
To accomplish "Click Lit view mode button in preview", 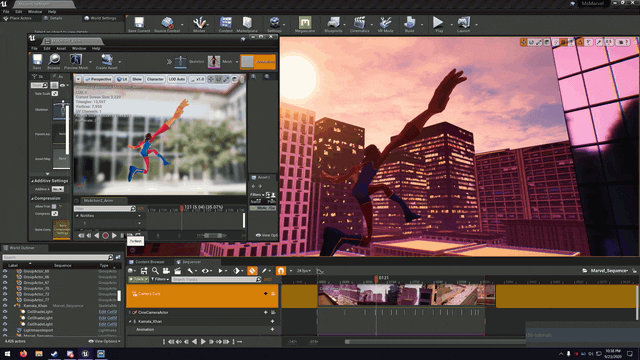I will tap(122, 79).
